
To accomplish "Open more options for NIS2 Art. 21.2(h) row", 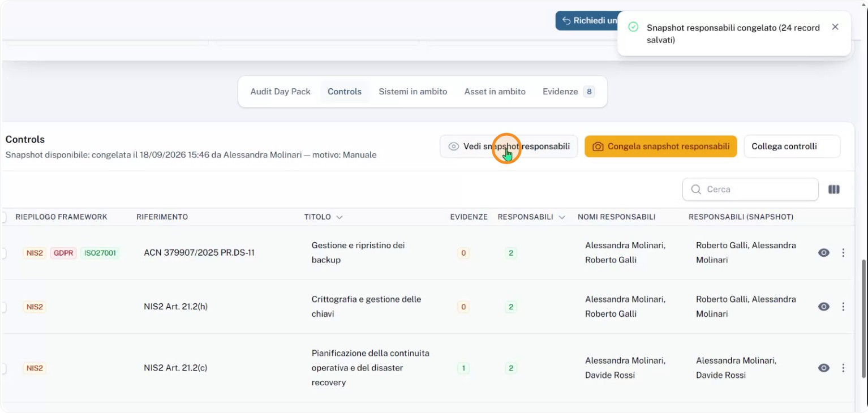I will coord(843,307).
